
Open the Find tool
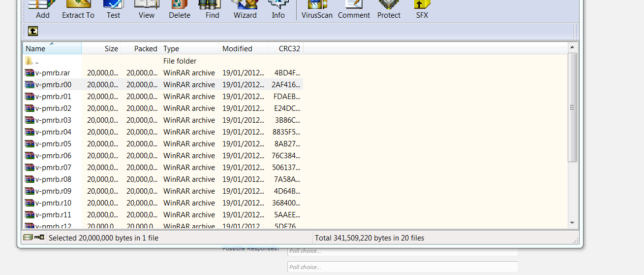(x=213, y=9)
